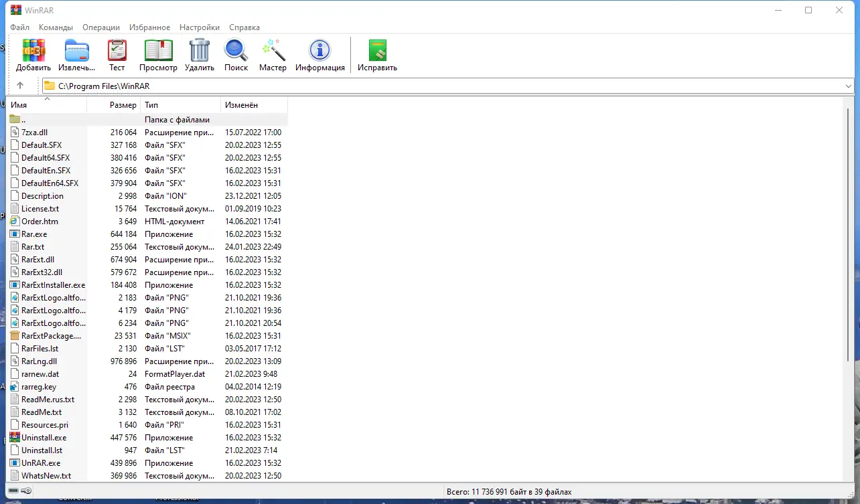Open the Просмотр (View) book icon
This screenshot has width=860, height=504.
[159, 50]
